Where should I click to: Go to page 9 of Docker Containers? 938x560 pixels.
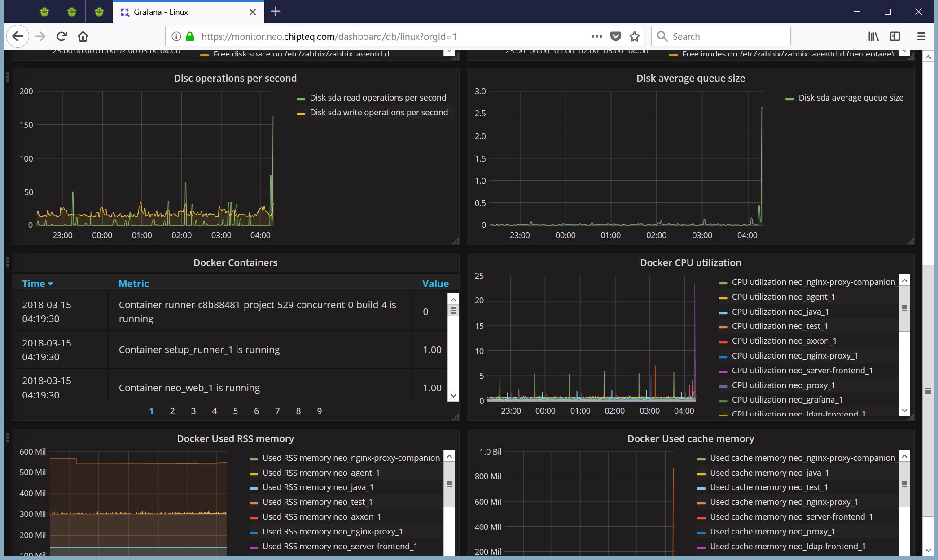tap(320, 411)
